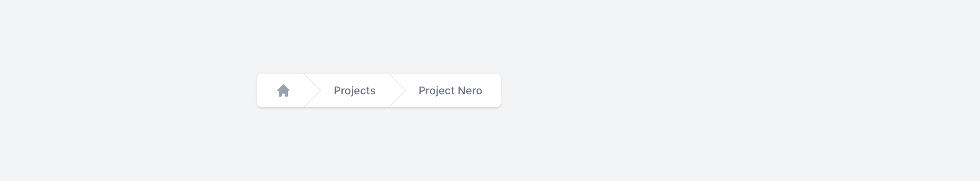This screenshot has width=980, height=181.
Task: Jump to the Projects list page
Action: [354, 90]
